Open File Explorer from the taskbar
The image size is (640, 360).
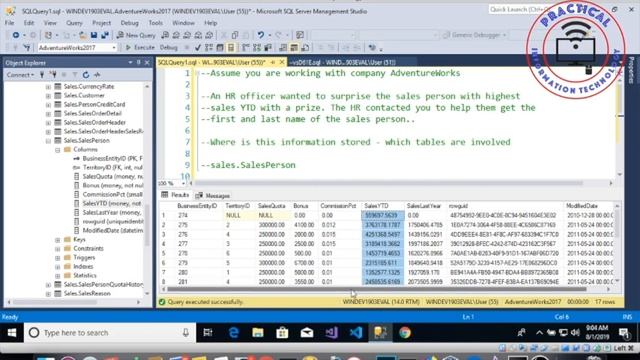point(258,333)
